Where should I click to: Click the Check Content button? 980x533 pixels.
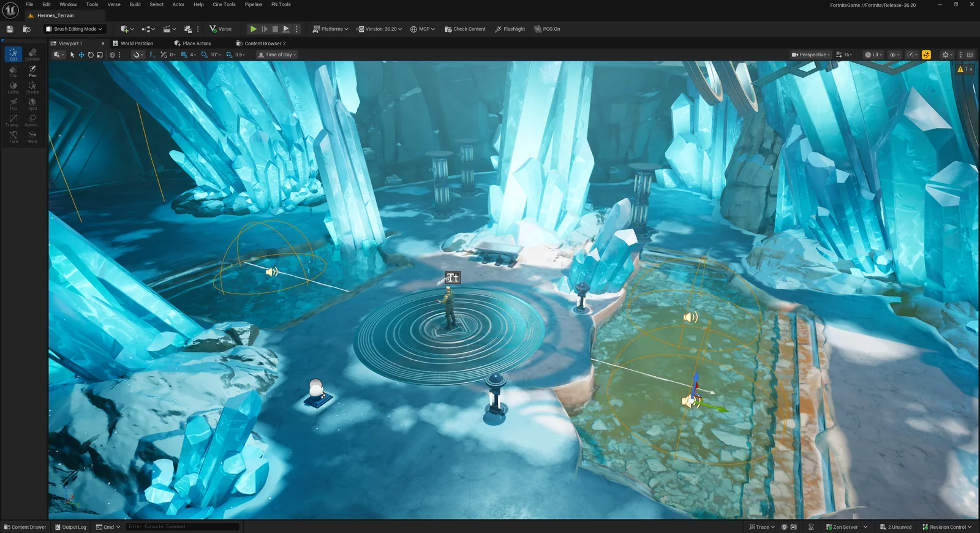(x=465, y=29)
